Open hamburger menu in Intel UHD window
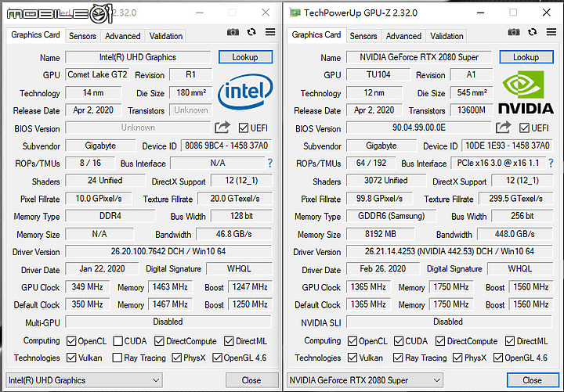Screen dimensions: 564x392 coord(270,32)
